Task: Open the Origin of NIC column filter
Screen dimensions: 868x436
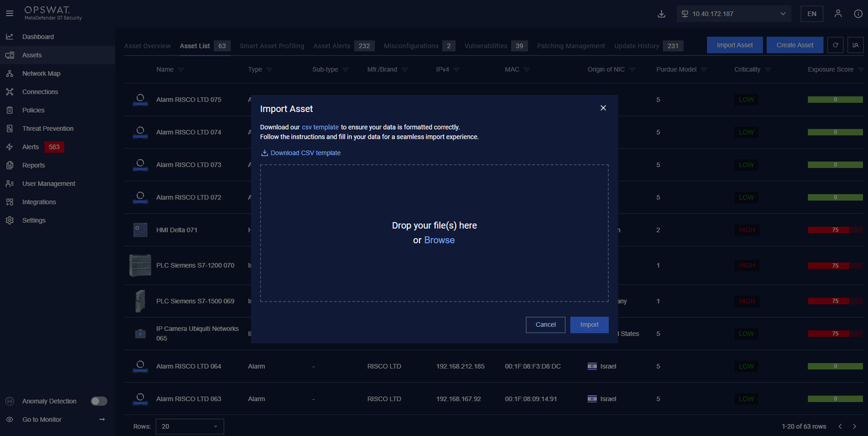Action: click(632, 70)
